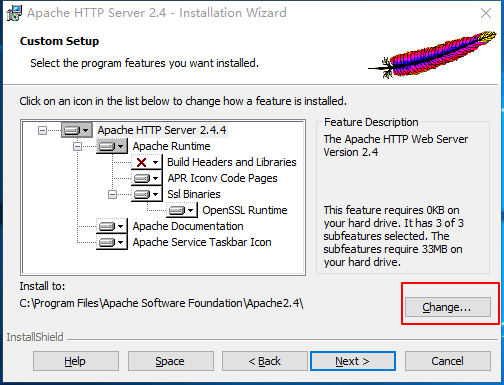The width and height of the screenshot is (504, 385).
Task: Open APR Iconv Code Pages drive icon dropdown
Action: [147, 178]
